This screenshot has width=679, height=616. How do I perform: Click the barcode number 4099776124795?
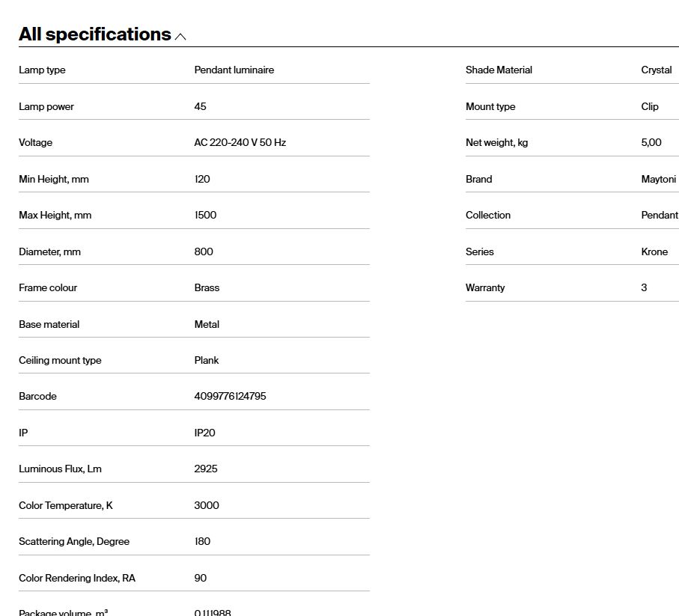click(230, 397)
